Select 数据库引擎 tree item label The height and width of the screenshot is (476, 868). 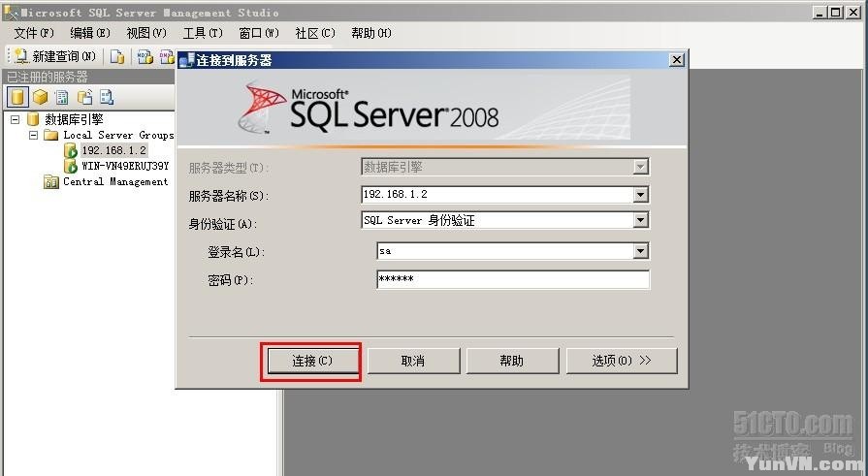(74, 119)
